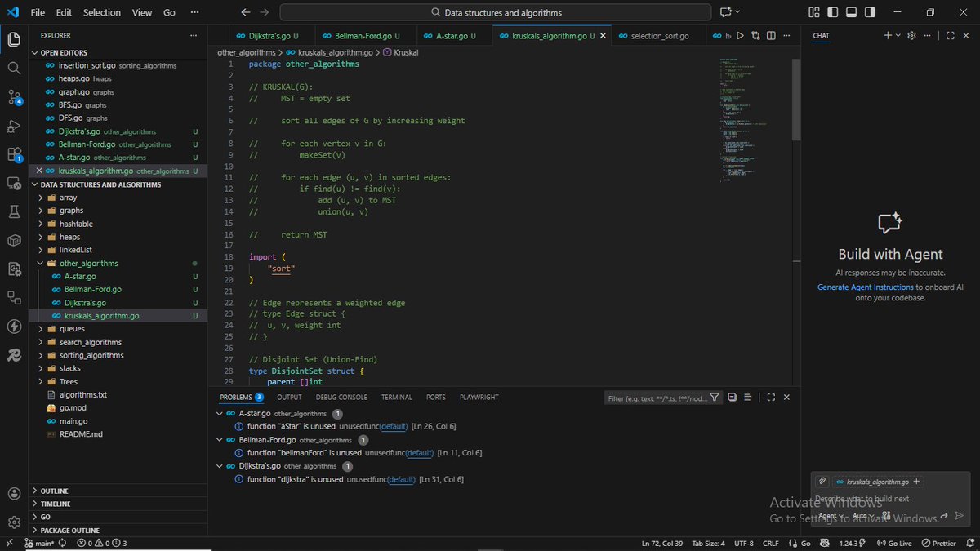Click the Run file play icon in editor toolbar
The width and height of the screenshot is (980, 551).
click(x=740, y=36)
